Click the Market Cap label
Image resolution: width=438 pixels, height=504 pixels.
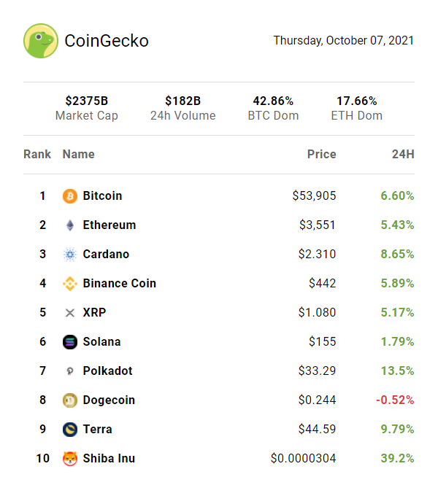87,115
